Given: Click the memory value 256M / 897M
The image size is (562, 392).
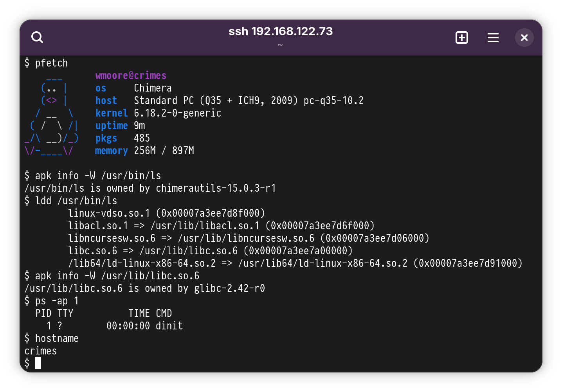Looking at the screenshot, I should (x=164, y=151).
